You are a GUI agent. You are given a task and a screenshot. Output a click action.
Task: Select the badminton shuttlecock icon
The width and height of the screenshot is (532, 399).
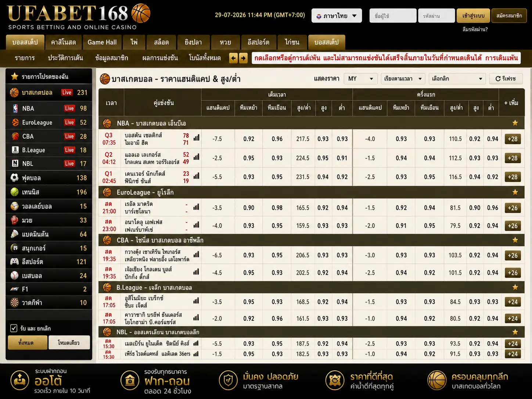[x=14, y=234]
